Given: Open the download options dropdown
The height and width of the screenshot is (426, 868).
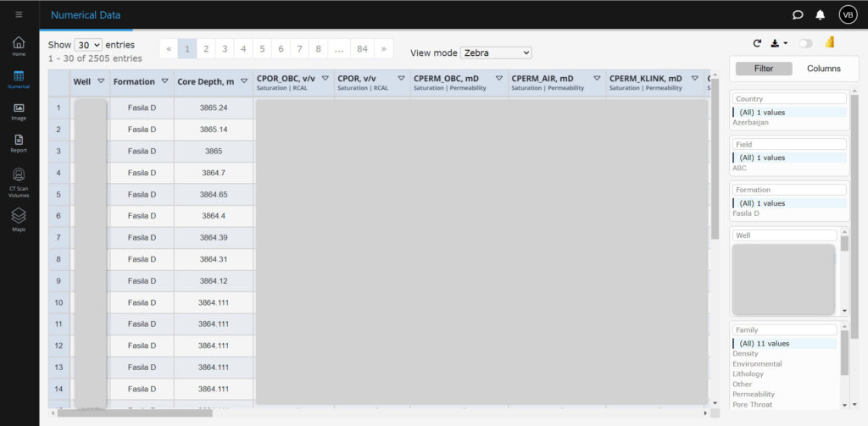Looking at the screenshot, I should 779,43.
